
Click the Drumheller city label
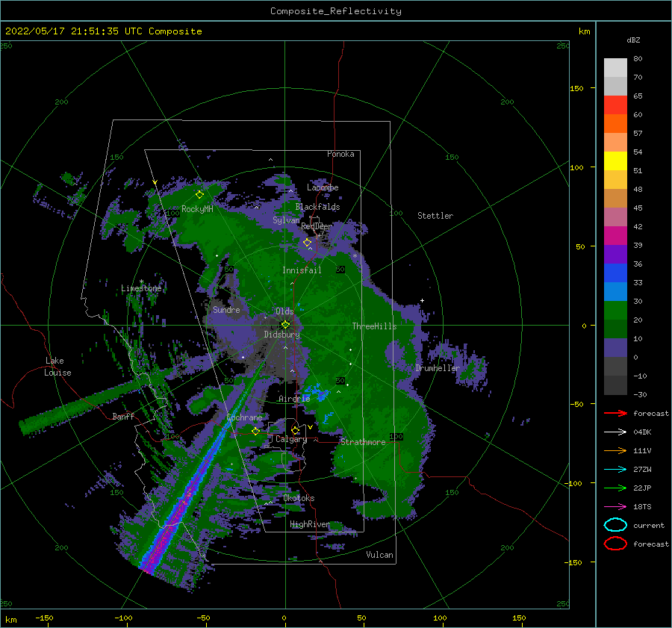point(438,368)
